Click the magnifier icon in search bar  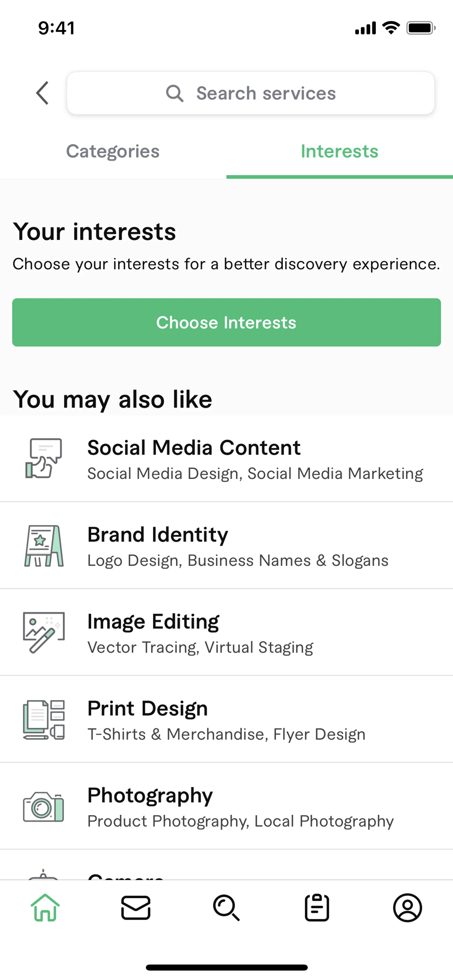pos(175,93)
